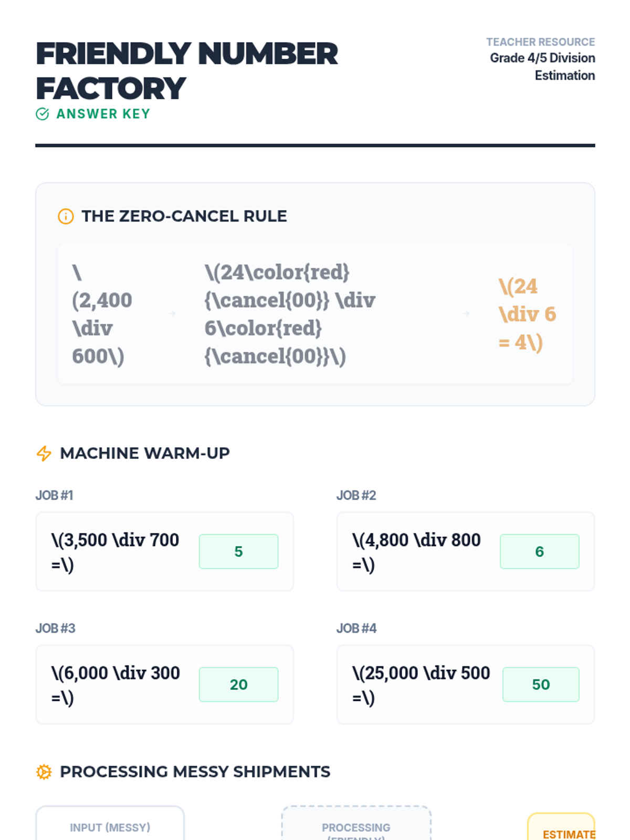Click the info icon beside Zero-Cancel Rule
630x840 pixels.
coord(66,216)
